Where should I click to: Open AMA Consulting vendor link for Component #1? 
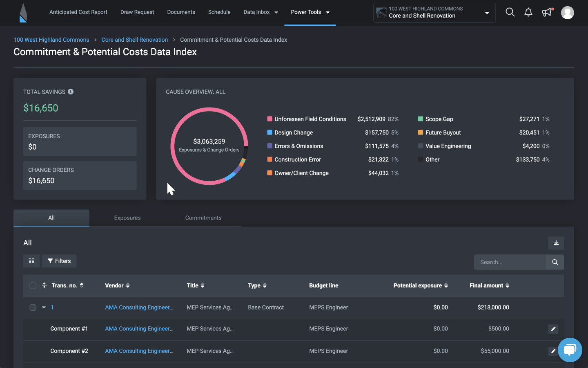pyautogui.click(x=139, y=329)
